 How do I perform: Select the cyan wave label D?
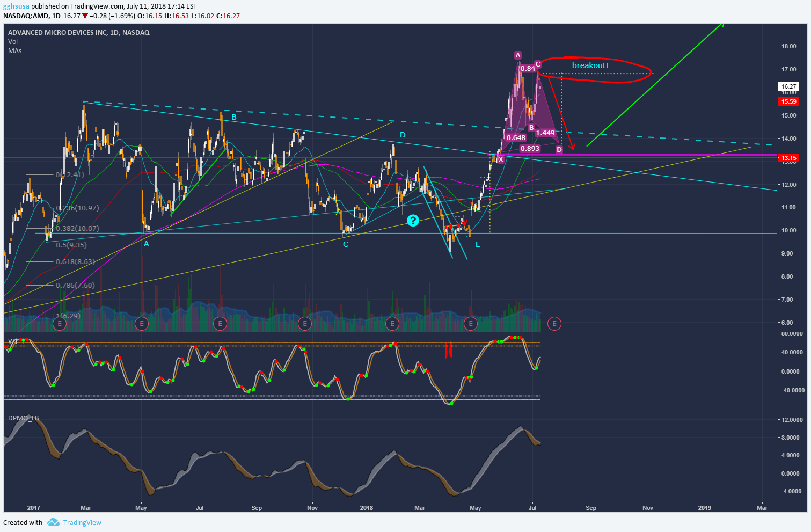403,135
